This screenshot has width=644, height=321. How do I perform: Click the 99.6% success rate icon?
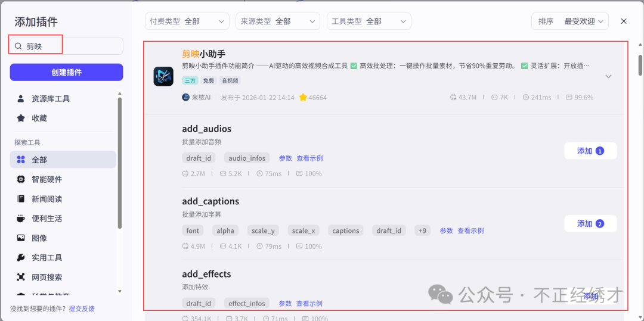coord(569,98)
